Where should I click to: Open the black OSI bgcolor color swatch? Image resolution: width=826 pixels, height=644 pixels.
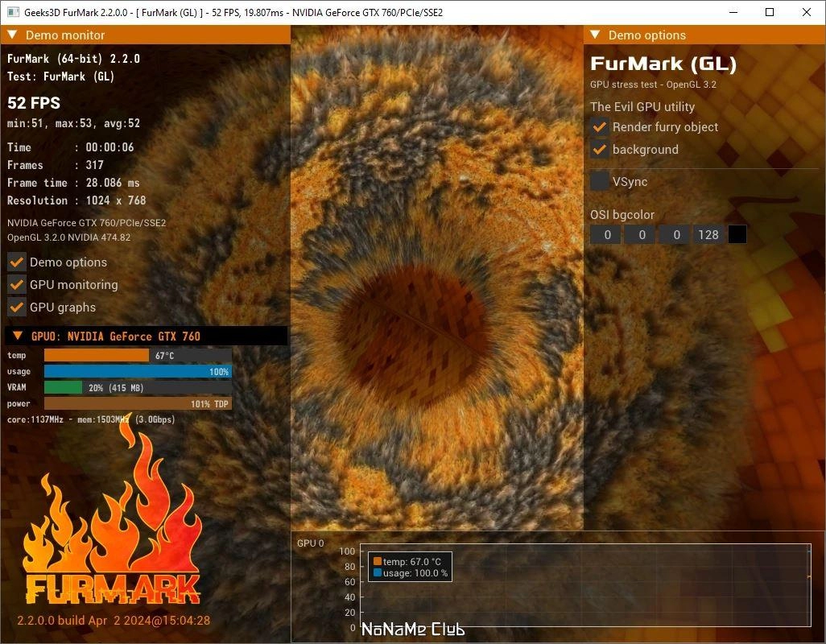737,234
